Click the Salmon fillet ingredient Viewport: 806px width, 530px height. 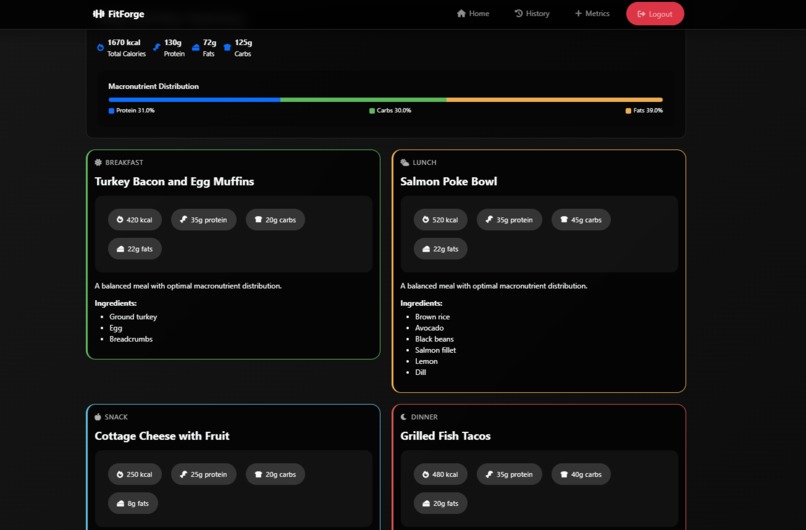[435, 350]
